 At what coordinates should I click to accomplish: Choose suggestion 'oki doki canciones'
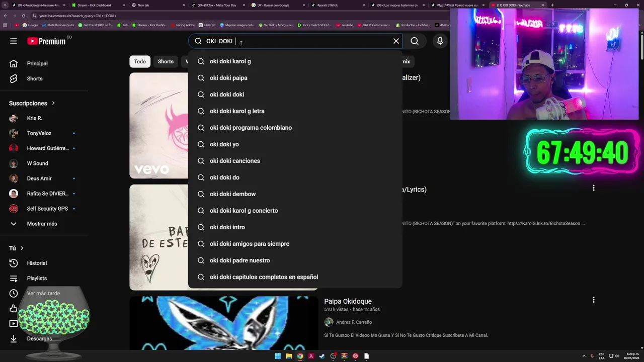click(295, 161)
